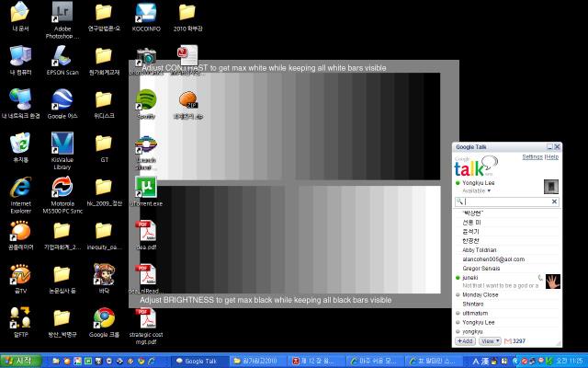Open the Spotify desktop shortcut

click(x=146, y=100)
